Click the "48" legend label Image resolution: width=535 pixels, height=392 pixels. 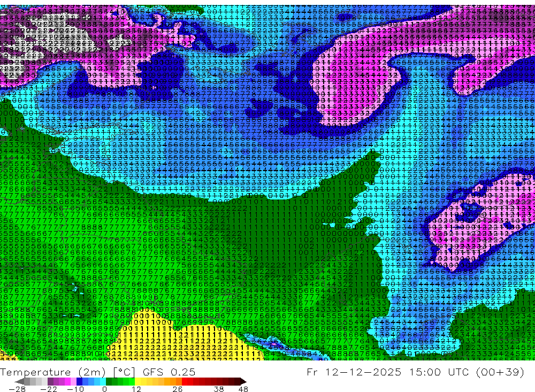[x=243, y=389]
